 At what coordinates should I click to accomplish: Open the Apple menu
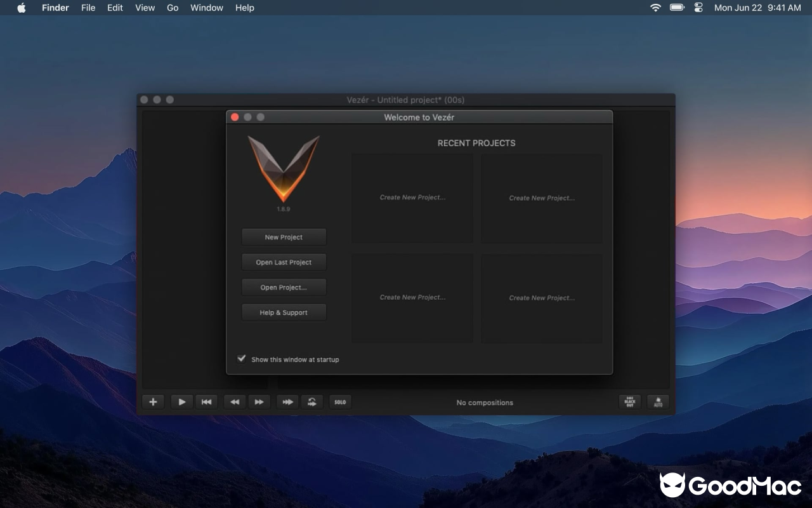click(x=21, y=8)
